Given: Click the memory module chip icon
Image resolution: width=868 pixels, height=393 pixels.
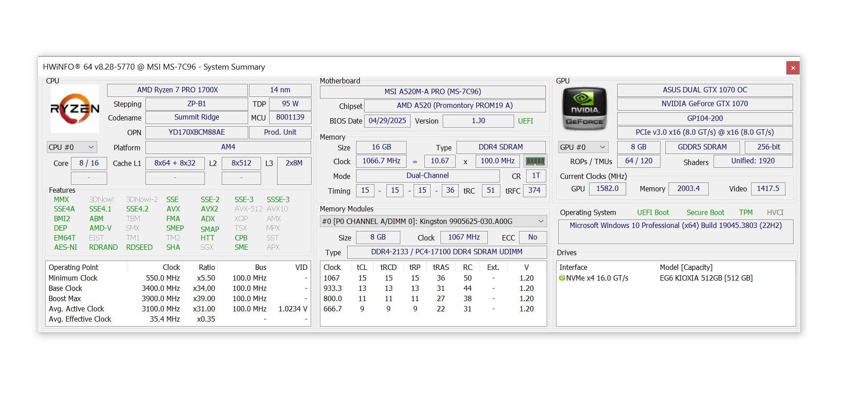Looking at the screenshot, I should 535,161.
